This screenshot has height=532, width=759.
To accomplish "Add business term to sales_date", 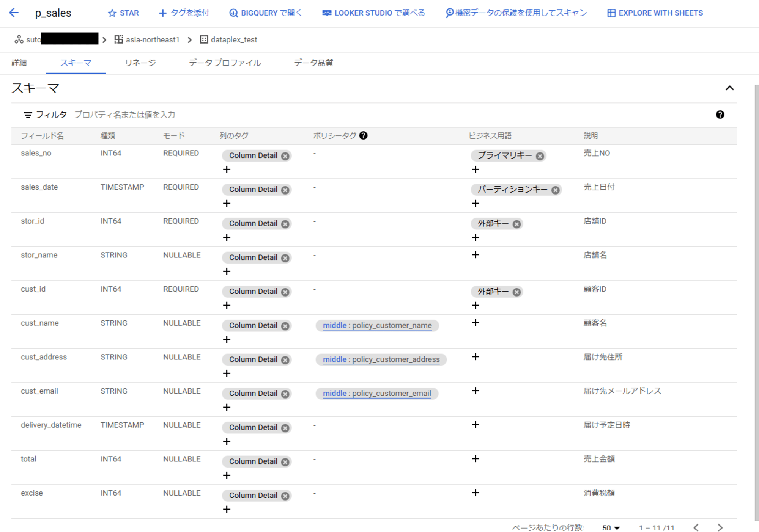I will 475,204.
